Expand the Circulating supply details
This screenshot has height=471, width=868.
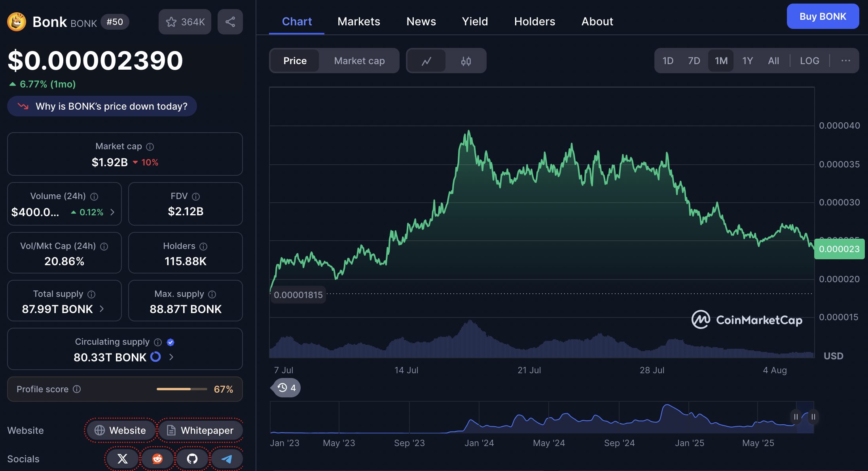click(171, 357)
